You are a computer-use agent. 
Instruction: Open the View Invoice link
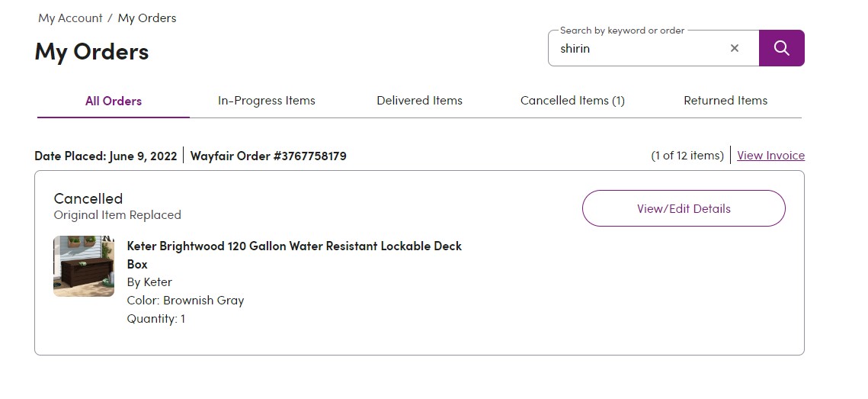[x=770, y=155]
